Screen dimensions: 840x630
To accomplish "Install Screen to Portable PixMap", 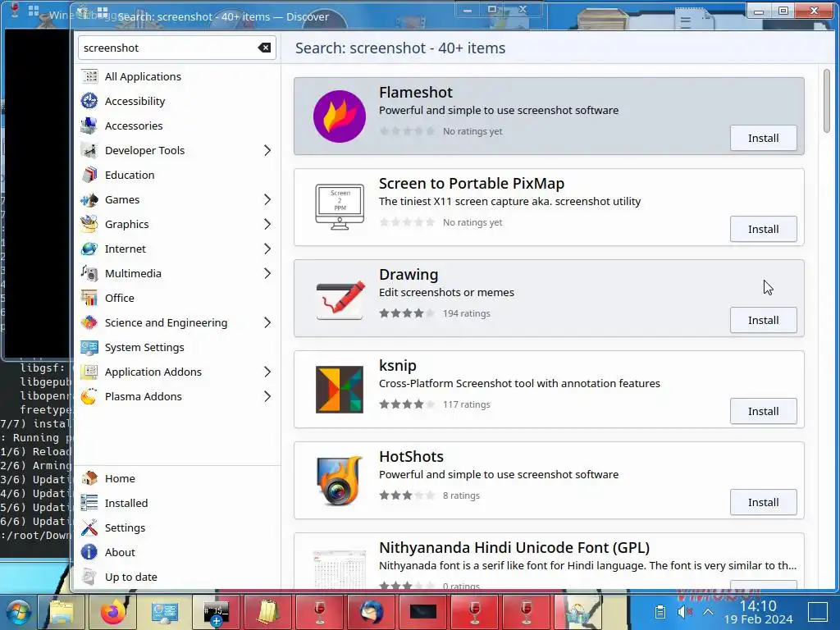I will tap(764, 230).
